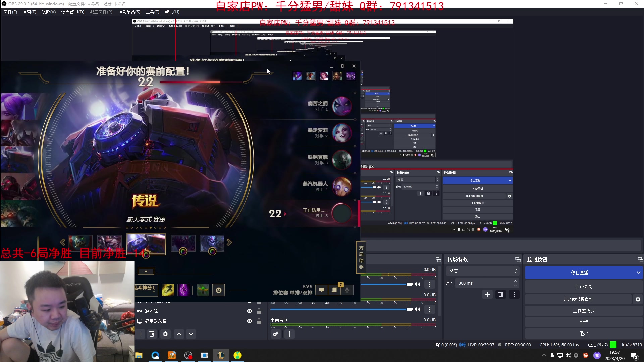The height and width of the screenshot is (362, 644).
Task: Open the League client settings gear
Action: [x=343, y=66]
